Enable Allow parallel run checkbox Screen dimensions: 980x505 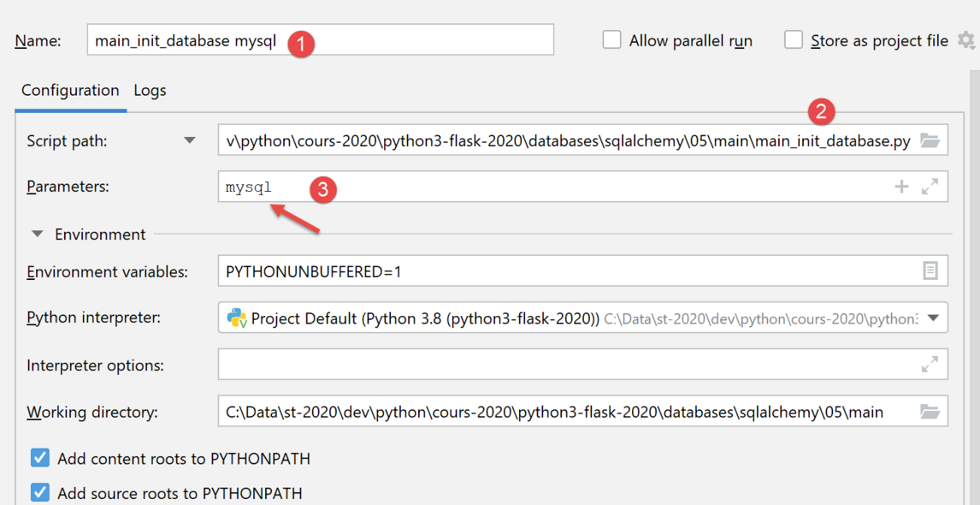[612, 41]
